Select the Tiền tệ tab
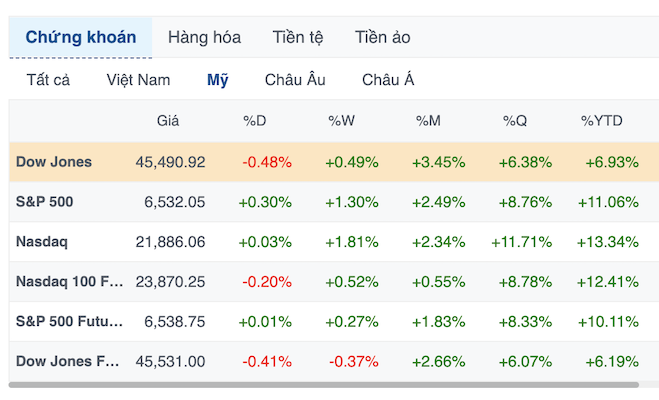The image size is (659, 400). tap(297, 38)
